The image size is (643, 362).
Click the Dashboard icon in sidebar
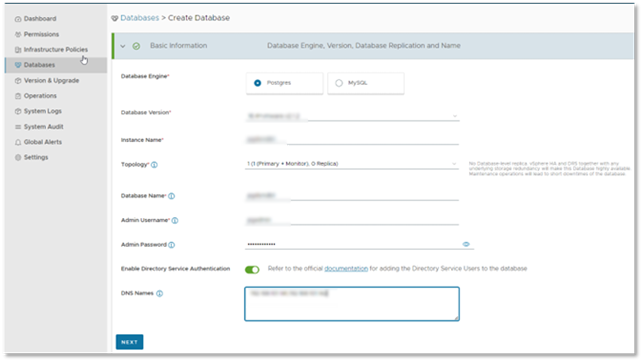click(x=18, y=19)
